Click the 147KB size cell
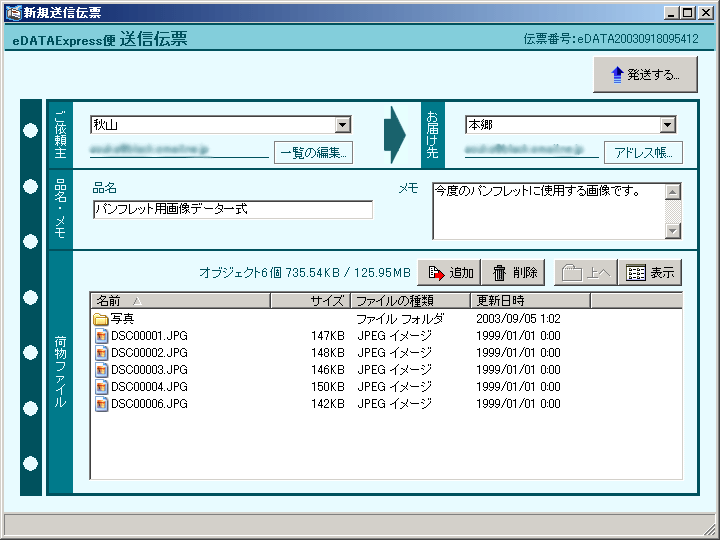This screenshot has height=540, width=720. tap(328, 336)
